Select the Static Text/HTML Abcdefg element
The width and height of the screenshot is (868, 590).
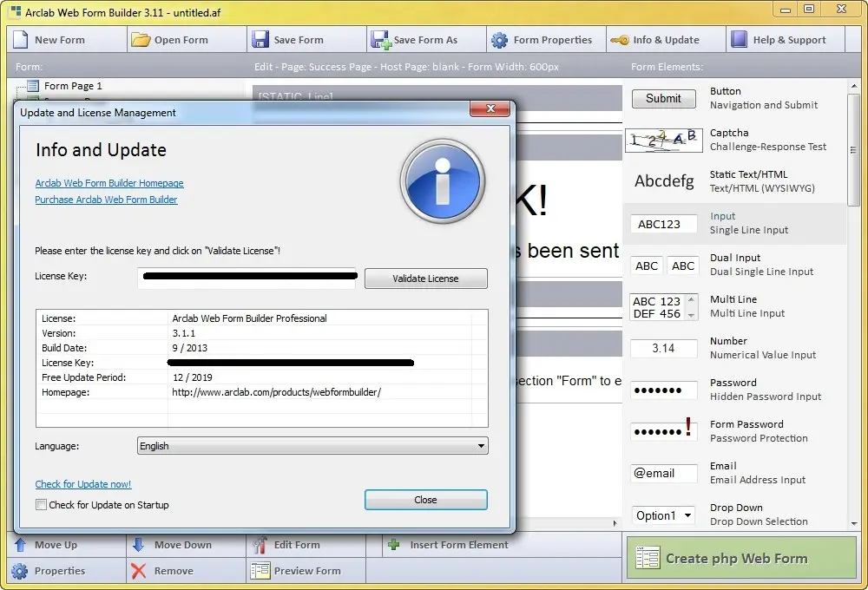pyautogui.click(x=664, y=181)
